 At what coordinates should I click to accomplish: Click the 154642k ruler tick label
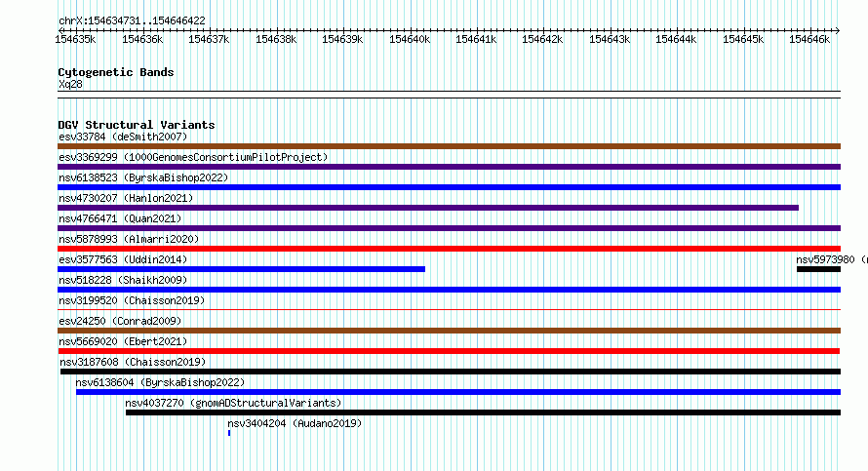(x=542, y=39)
